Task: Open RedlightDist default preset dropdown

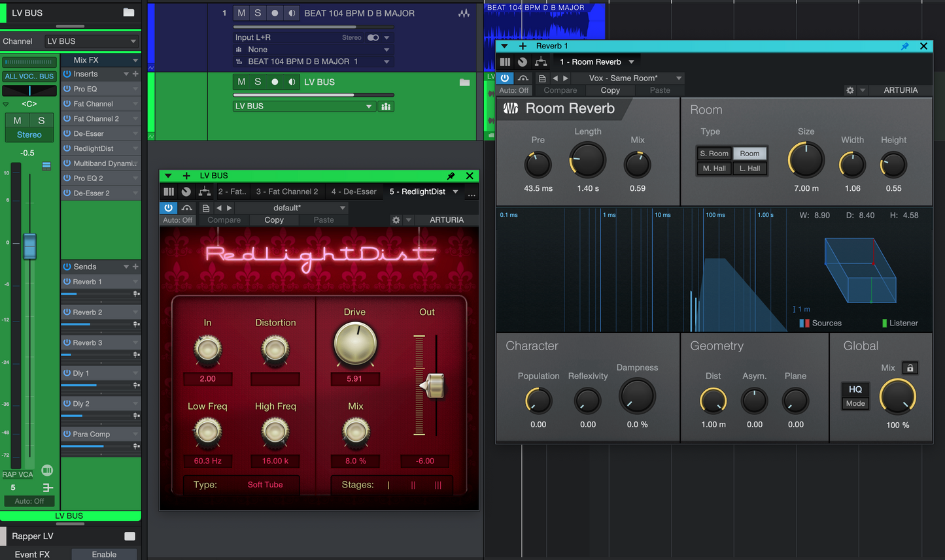Action: click(292, 208)
